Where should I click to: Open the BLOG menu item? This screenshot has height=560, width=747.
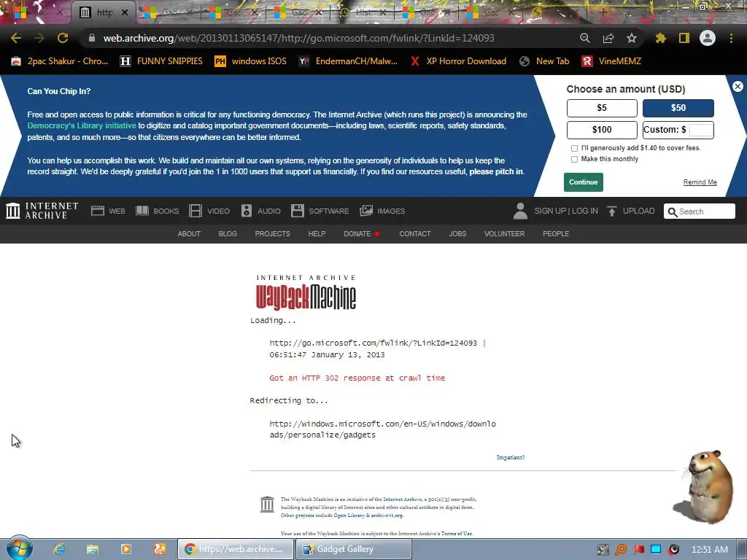coord(228,234)
